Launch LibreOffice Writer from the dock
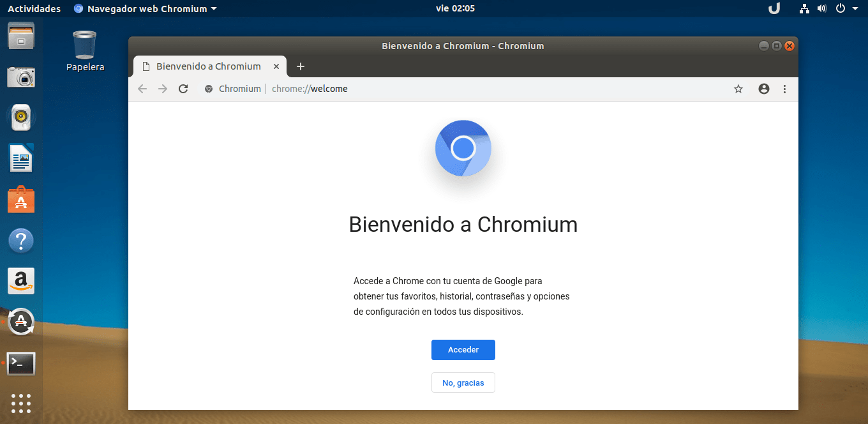The width and height of the screenshot is (868, 424). point(21,158)
